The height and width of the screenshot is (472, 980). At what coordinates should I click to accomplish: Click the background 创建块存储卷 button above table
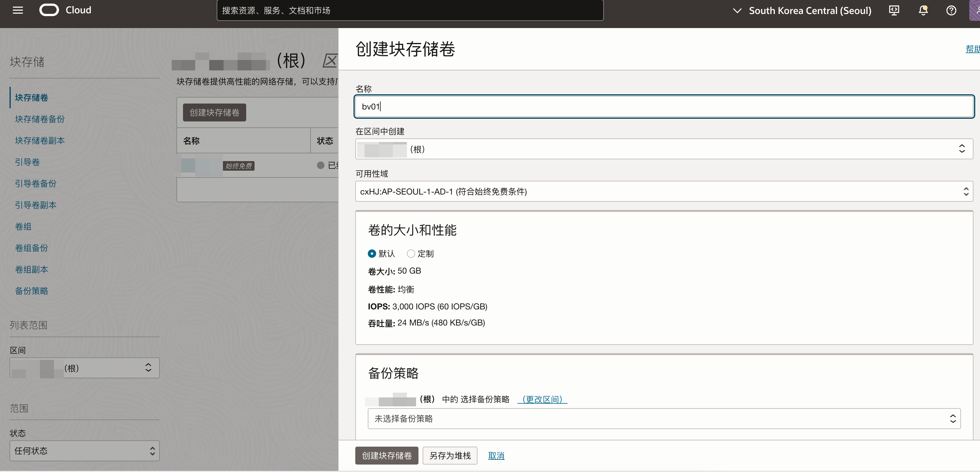[214, 112]
